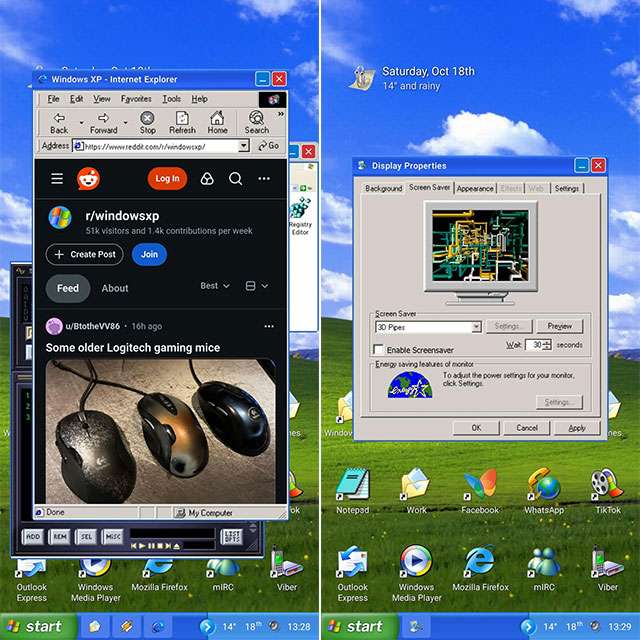The height and width of the screenshot is (640, 640).
Task: Click Cancel in Display Properties
Action: click(527, 428)
